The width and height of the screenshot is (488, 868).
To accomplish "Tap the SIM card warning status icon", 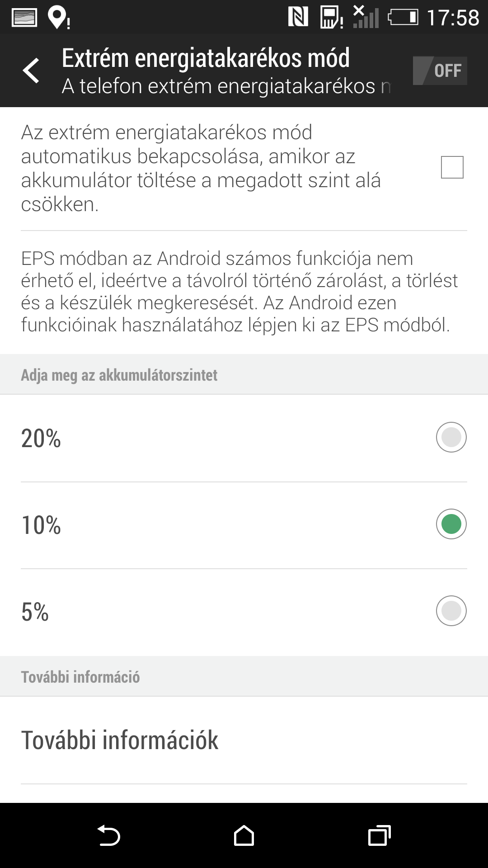I will 331,18.
